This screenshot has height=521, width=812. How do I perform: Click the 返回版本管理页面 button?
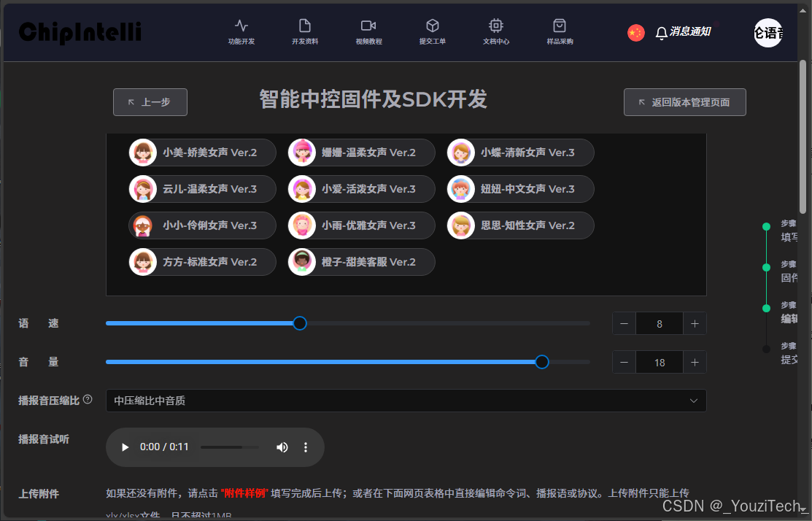[684, 102]
